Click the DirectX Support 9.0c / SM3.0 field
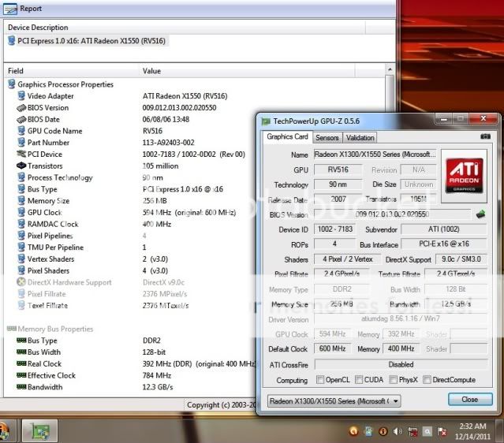Image resolution: width=504 pixels, height=443 pixels. pos(461,259)
